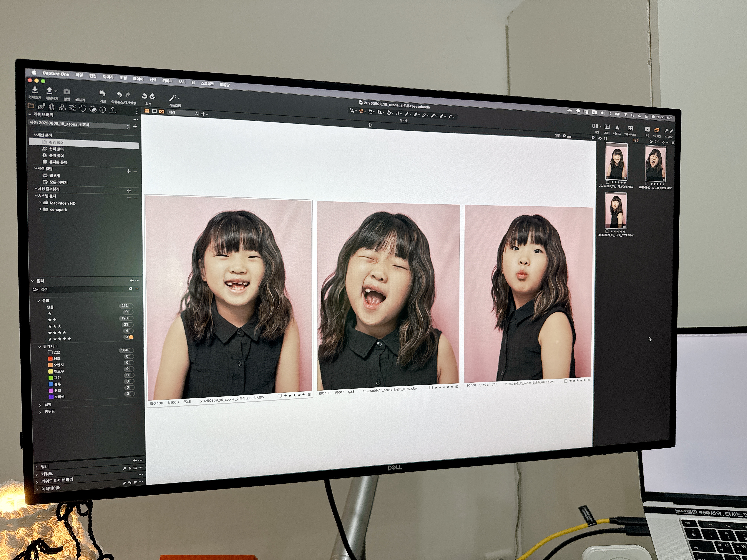747x560 pixels.
Task: Enable the Exposure Warning (노출 경고) icon
Action: coord(617,128)
